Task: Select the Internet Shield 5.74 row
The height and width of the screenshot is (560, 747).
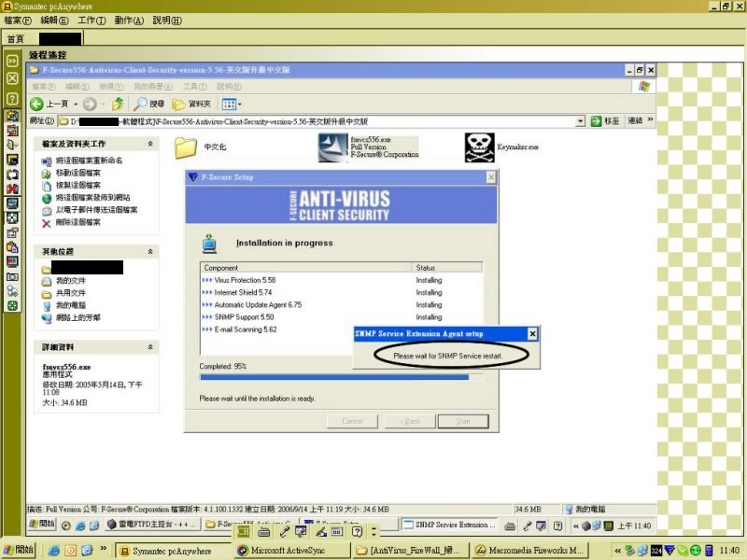Action: click(341, 293)
